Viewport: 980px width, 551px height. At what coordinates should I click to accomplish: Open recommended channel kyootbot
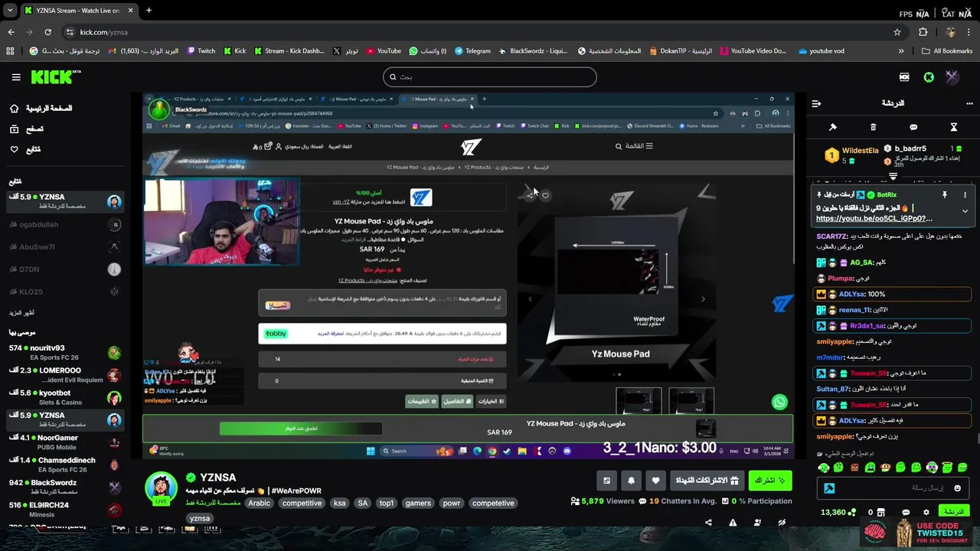[64, 397]
